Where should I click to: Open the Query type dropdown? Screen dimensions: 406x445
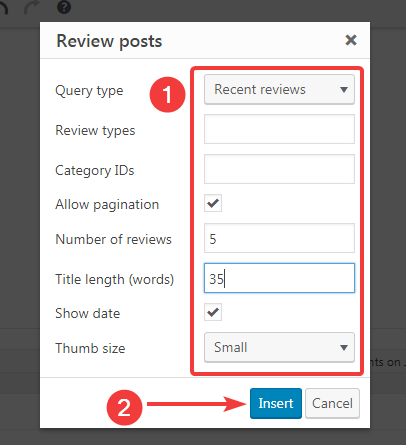pos(279,89)
